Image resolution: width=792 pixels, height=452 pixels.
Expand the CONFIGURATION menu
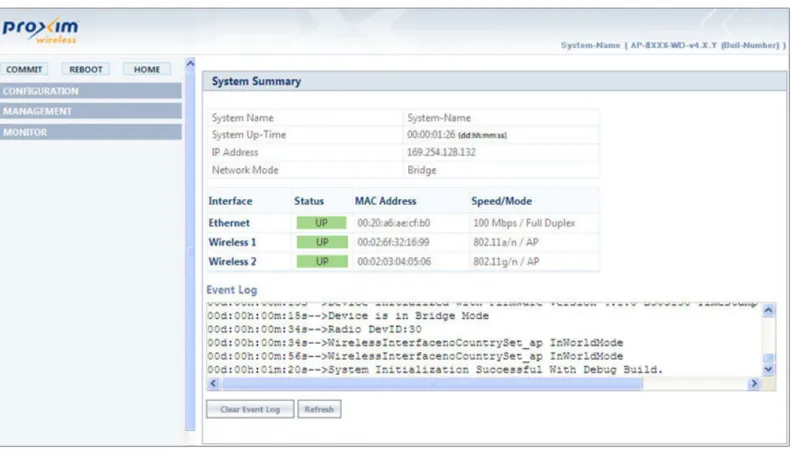(91, 91)
